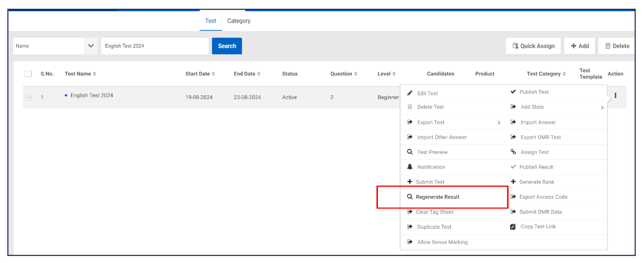Click the Quick Assign button
Viewport: 644px width, 263px height.
pyautogui.click(x=533, y=46)
